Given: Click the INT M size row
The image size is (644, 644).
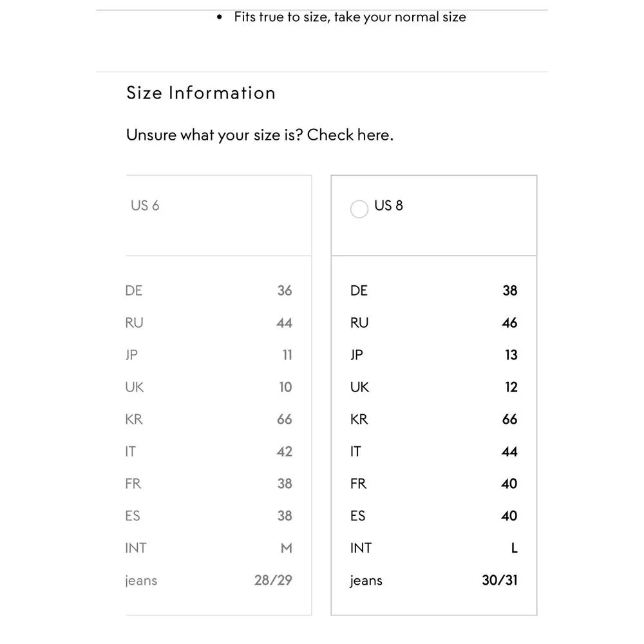Looking at the screenshot, I should click(209, 548).
